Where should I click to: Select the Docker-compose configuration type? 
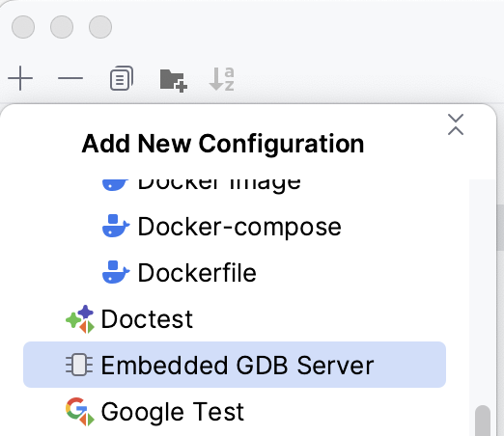tap(235, 227)
